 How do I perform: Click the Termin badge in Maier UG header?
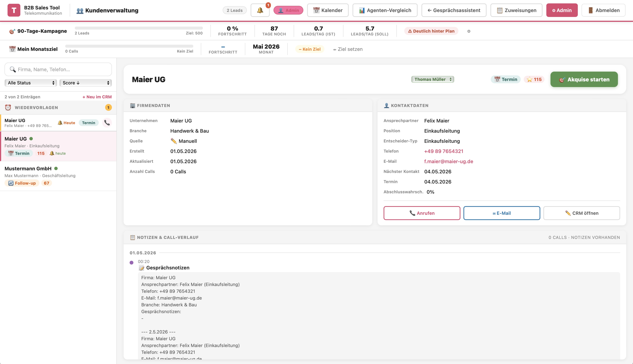(505, 80)
